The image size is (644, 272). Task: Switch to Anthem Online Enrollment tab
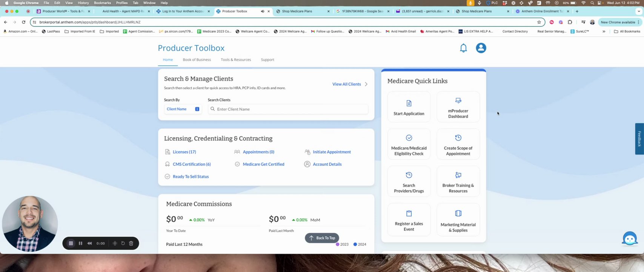pos(542,11)
